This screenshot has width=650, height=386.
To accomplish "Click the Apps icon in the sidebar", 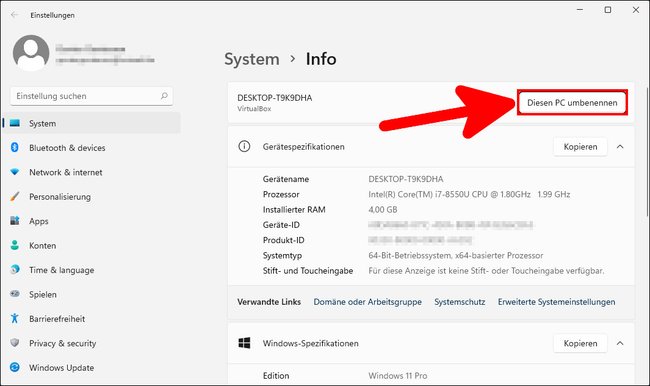I will click(x=15, y=221).
